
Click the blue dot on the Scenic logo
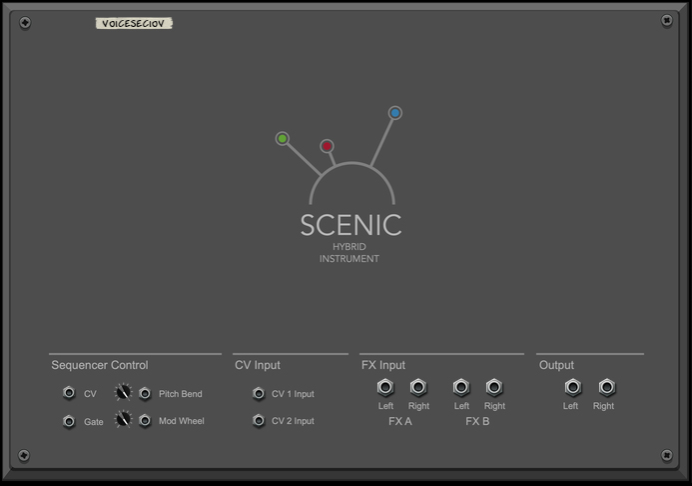pos(395,113)
